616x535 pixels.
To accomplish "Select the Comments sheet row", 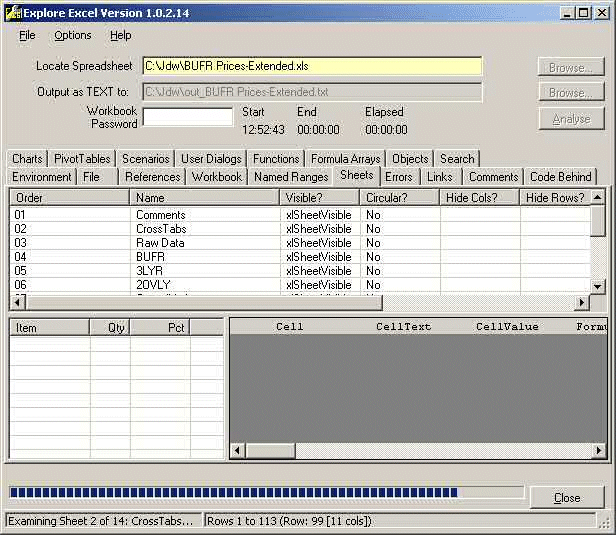I will tap(300, 215).
